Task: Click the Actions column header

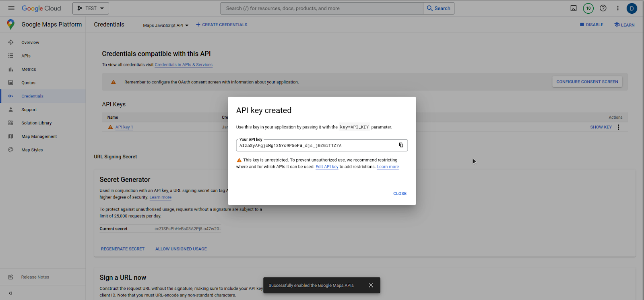Action: point(615,118)
